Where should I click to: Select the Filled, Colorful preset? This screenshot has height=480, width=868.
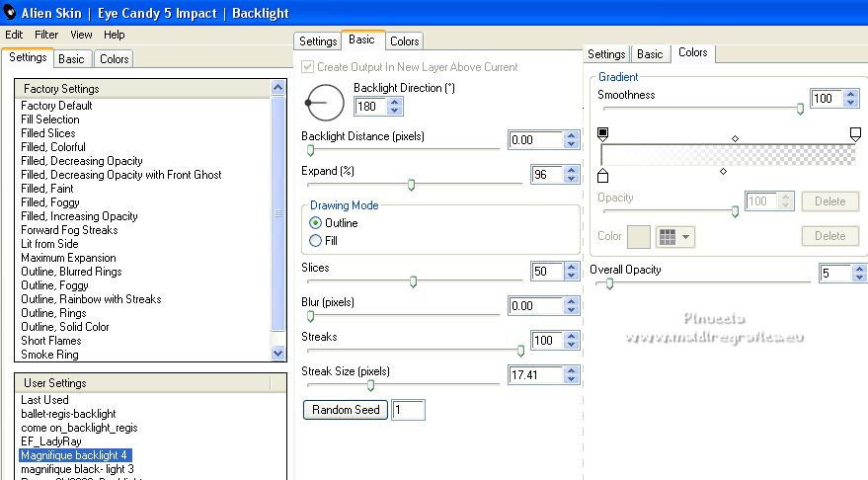coord(53,147)
